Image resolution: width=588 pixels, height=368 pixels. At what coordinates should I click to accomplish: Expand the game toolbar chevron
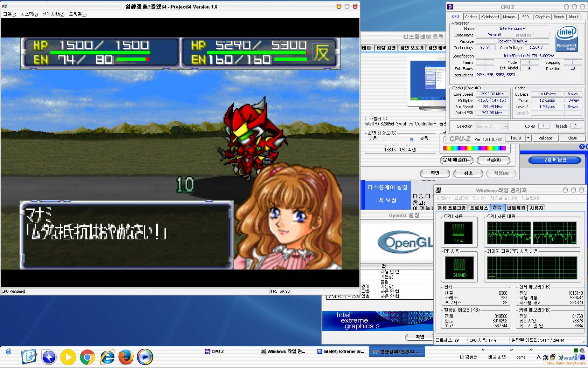pyautogui.click(x=531, y=350)
